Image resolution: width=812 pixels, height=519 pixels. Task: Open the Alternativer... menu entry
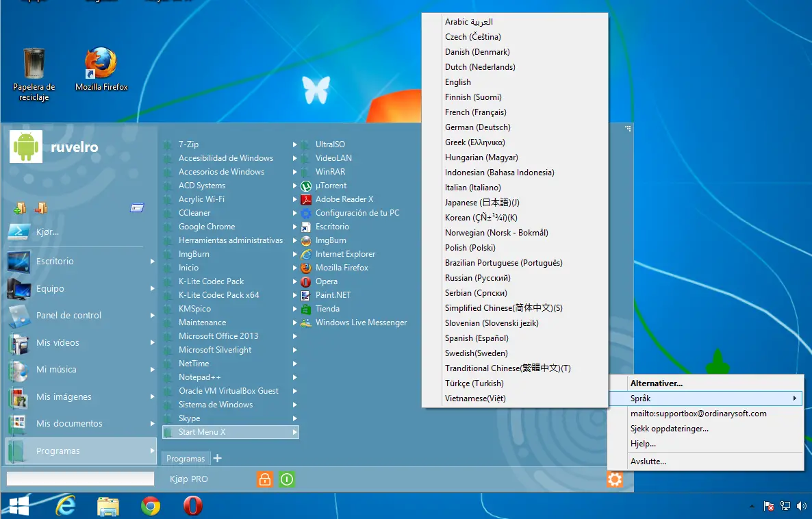coord(656,383)
